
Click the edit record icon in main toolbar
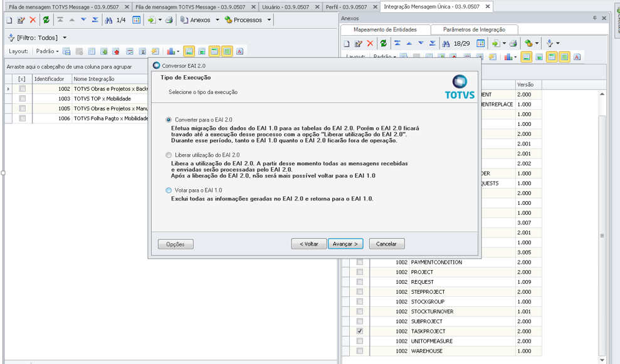[21, 20]
